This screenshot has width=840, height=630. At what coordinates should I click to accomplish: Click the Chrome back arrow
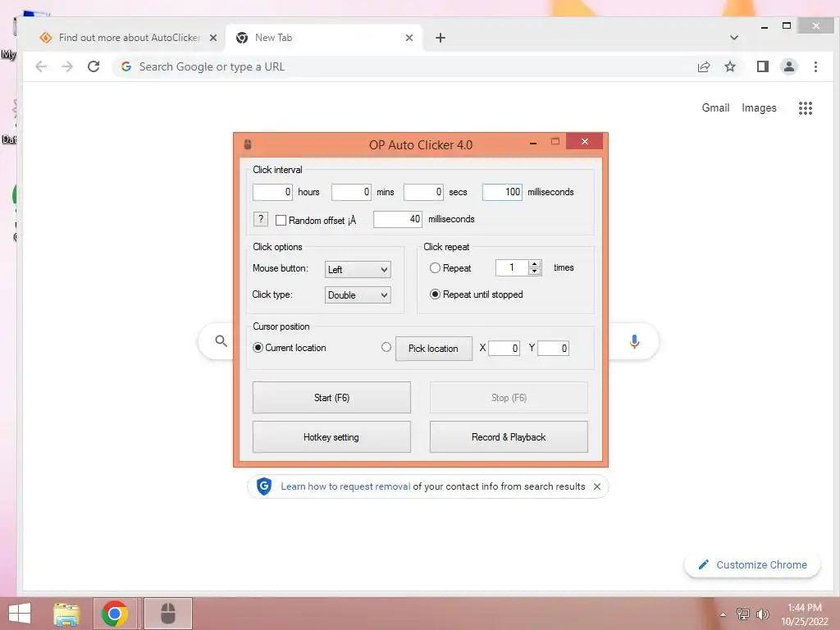[41, 66]
